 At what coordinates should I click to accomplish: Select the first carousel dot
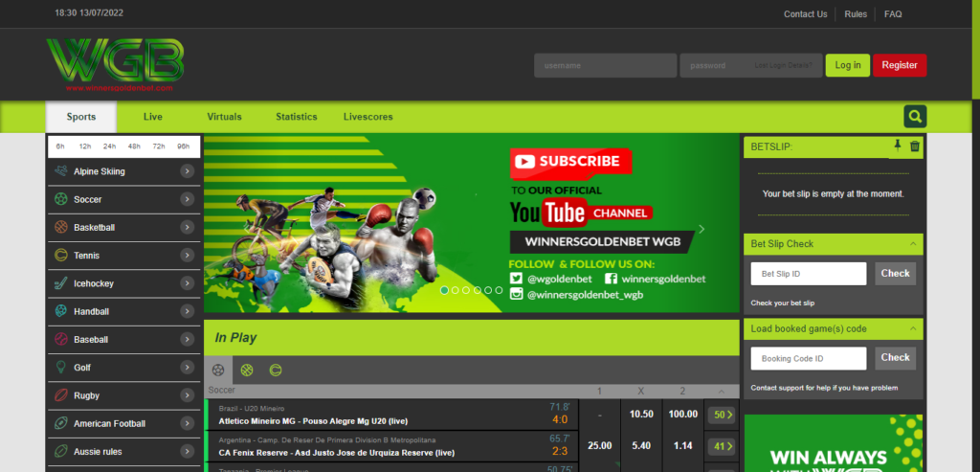click(444, 290)
